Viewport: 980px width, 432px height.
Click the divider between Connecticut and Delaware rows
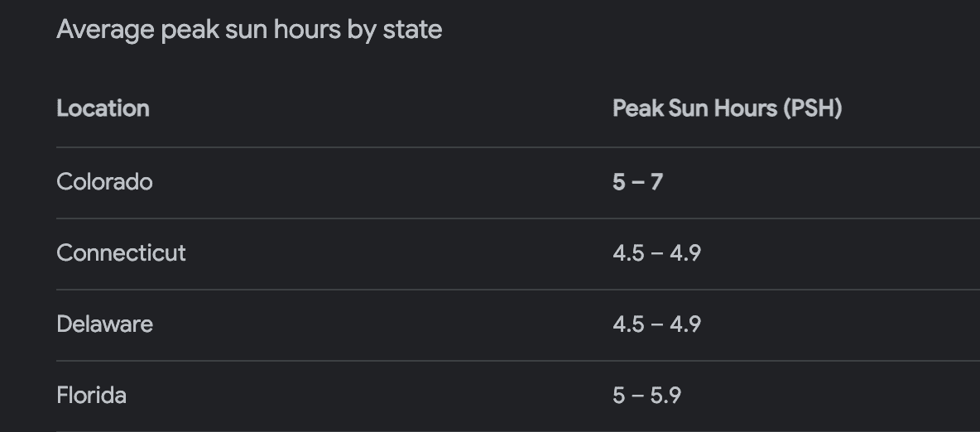(518, 290)
